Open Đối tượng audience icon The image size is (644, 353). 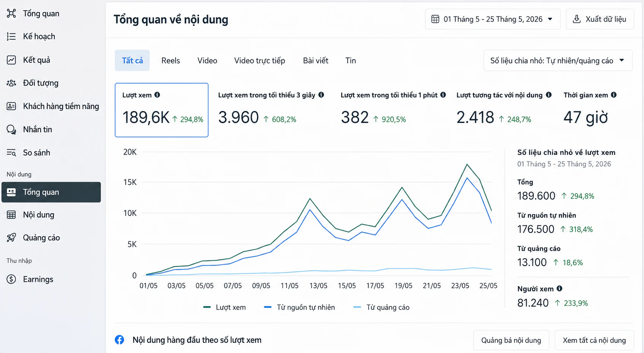(x=11, y=83)
